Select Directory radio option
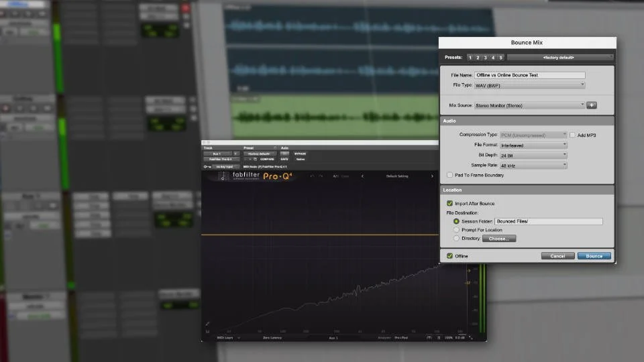The height and width of the screenshot is (362, 644). 456,239
